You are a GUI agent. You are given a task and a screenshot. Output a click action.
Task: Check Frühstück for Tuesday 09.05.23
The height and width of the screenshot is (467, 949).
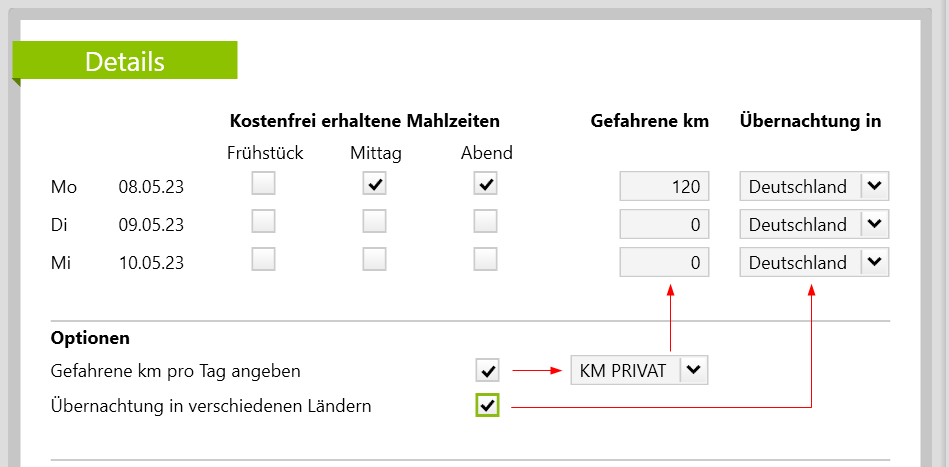263,222
